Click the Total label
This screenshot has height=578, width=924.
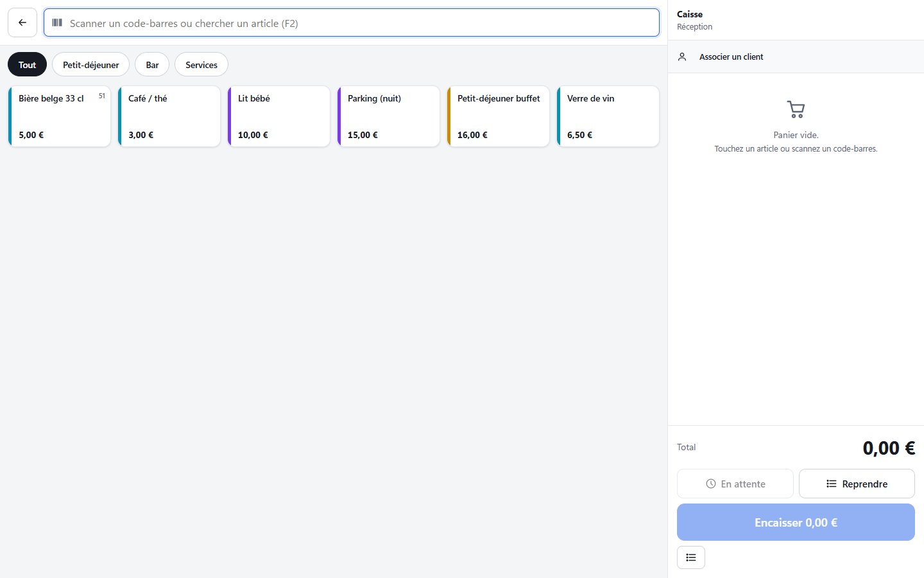pos(686,447)
